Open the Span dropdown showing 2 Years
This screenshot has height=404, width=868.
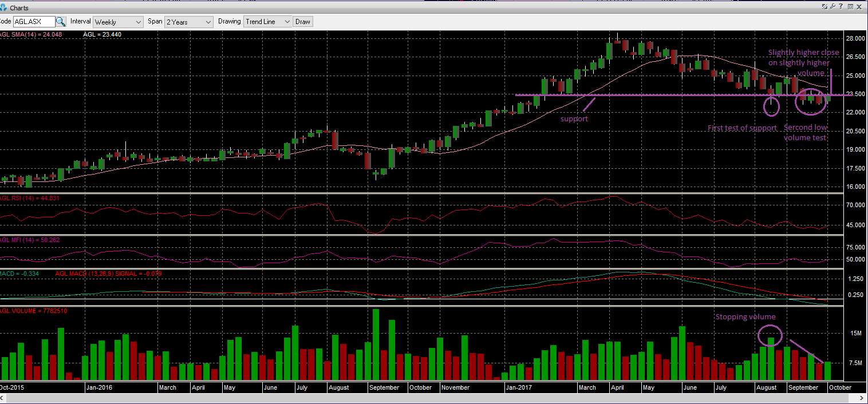tap(188, 22)
